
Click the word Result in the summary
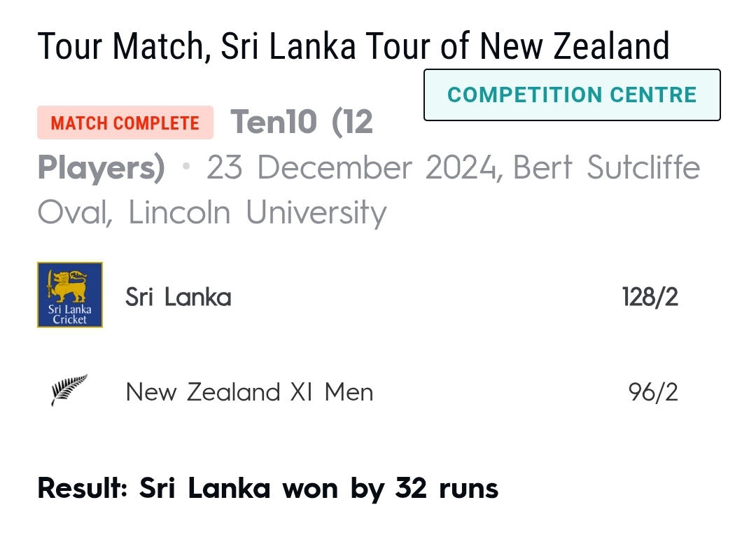[x=83, y=489]
